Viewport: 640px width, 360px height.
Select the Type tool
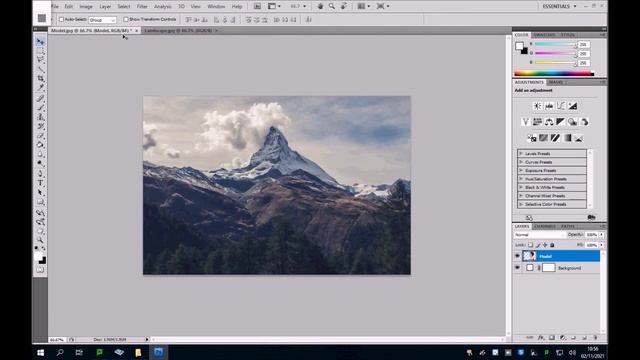click(x=40, y=183)
